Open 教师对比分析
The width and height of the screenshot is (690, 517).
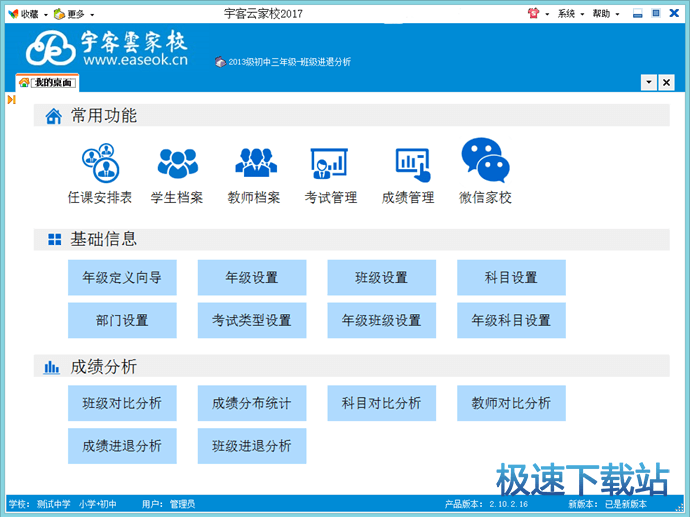click(x=511, y=403)
